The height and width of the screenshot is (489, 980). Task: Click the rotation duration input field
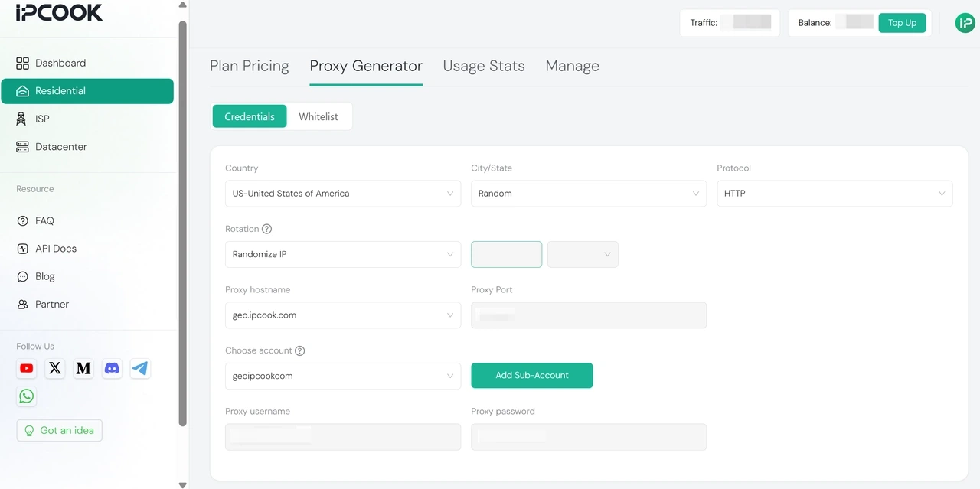[507, 254]
